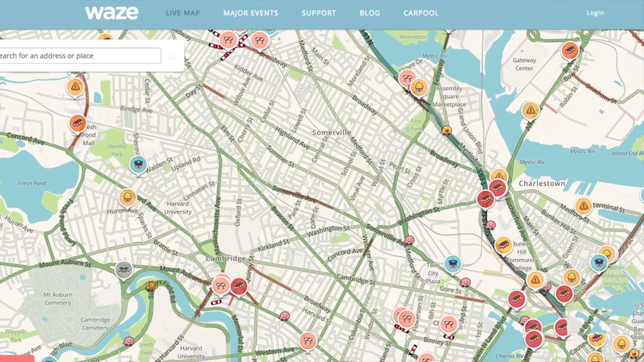Open the construction marker at Huron Ave
Image resolution: width=644 pixels, height=362 pixels.
[x=128, y=197]
